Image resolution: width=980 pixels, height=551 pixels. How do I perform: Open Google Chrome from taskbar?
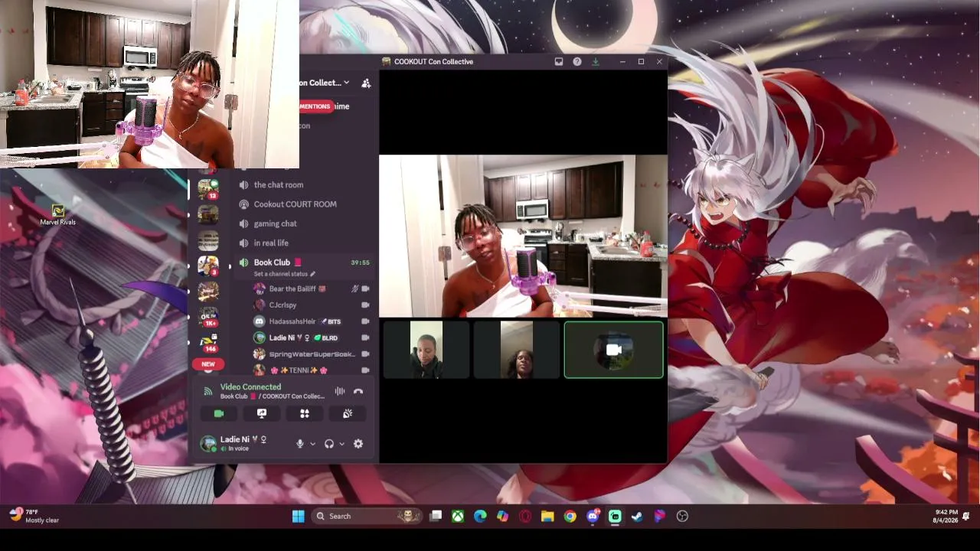click(x=570, y=517)
